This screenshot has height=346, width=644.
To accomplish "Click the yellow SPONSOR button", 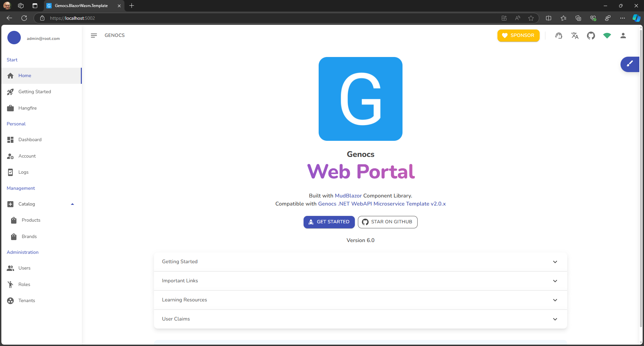I will [x=518, y=36].
